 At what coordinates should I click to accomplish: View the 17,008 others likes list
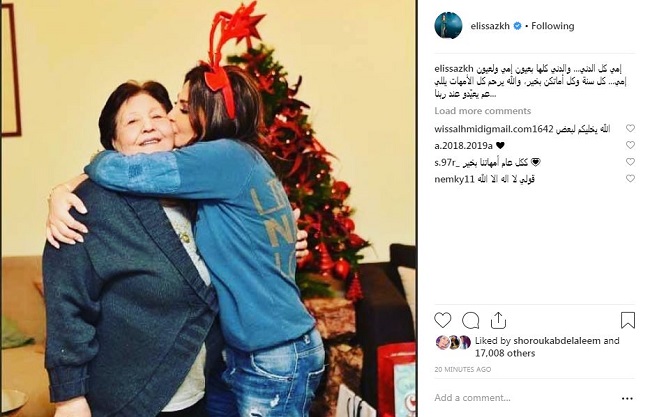[505, 353]
